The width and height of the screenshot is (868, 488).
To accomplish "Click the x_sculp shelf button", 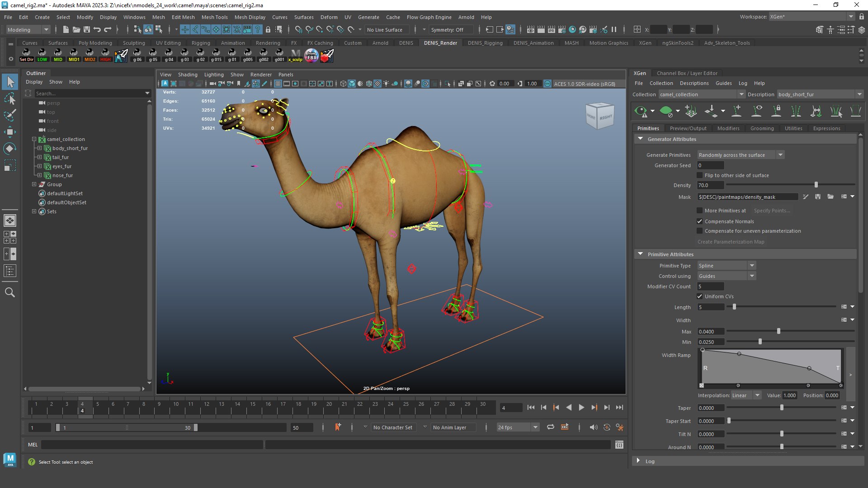I will coord(295,55).
